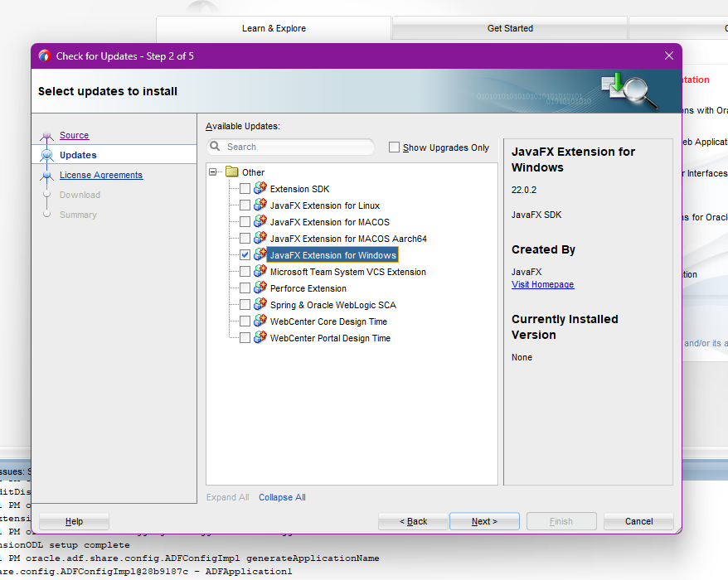This screenshot has width=728, height=580.
Task: Click the WebCenter Core Design Time icon
Action: coord(260,321)
